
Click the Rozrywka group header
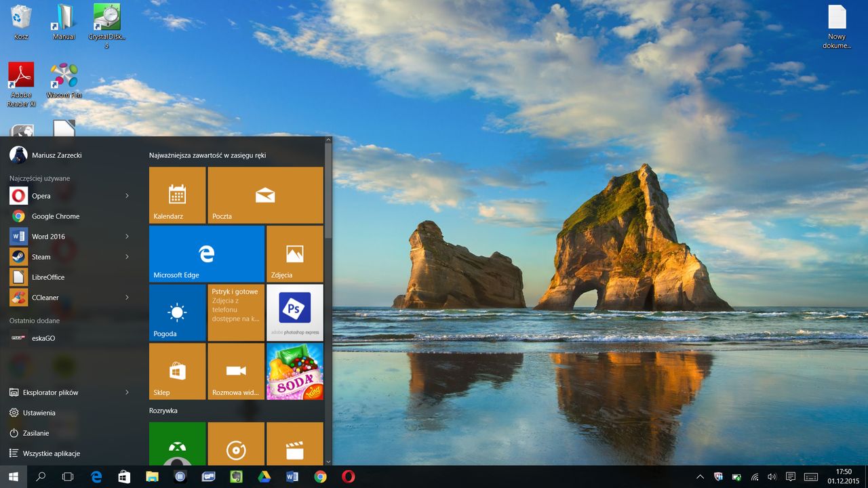[163, 411]
